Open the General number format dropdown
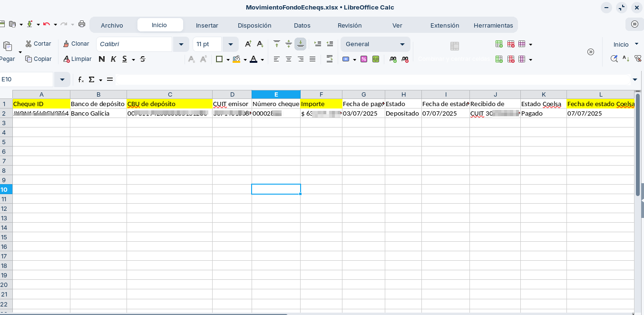Viewport: 644px width, 315px height. point(402,44)
